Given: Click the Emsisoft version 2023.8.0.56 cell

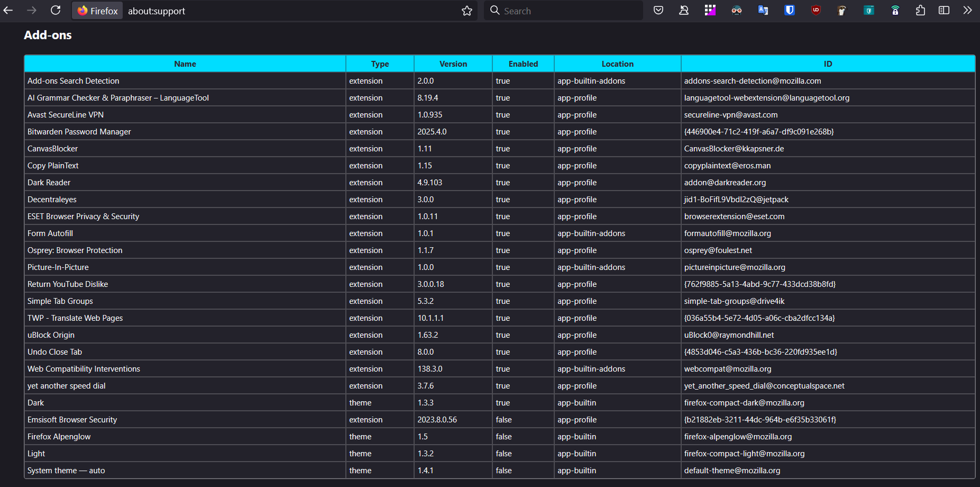Looking at the screenshot, I should (x=453, y=419).
